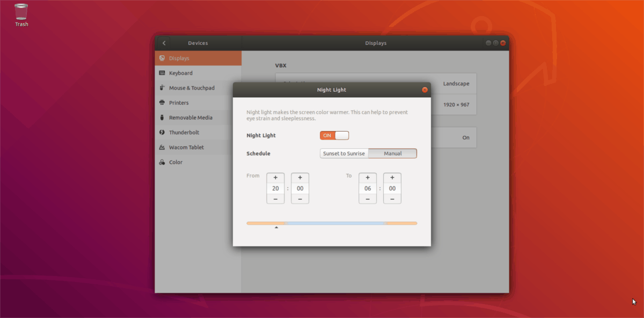Turn off the Night Light switch
The width and height of the screenshot is (644, 318).
334,135
